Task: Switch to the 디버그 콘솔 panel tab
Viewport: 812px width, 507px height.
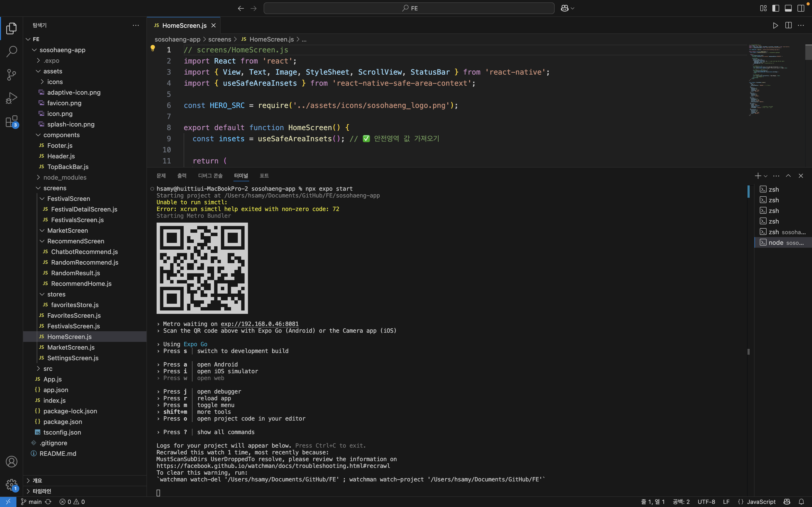Action: click(x=210, y=176)
